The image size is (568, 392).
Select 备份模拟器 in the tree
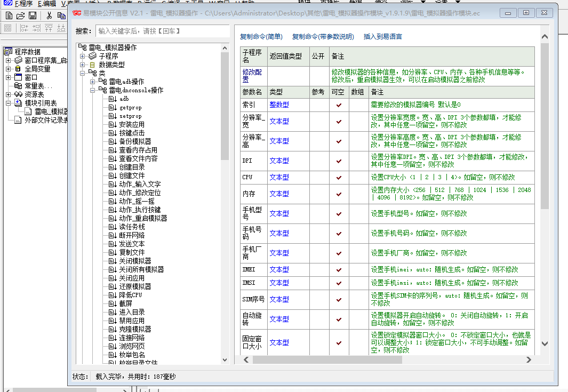(x=135, y=141)
